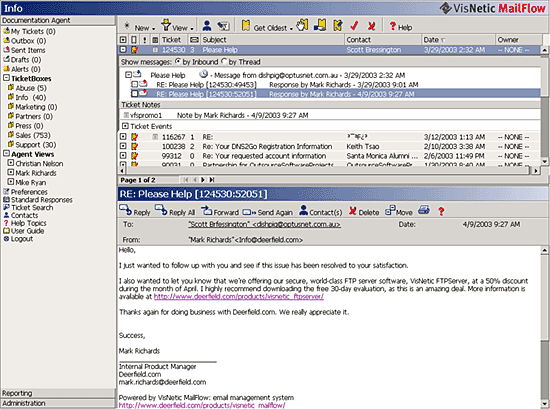Click the print icon in message toolbar

coord(424,210)
